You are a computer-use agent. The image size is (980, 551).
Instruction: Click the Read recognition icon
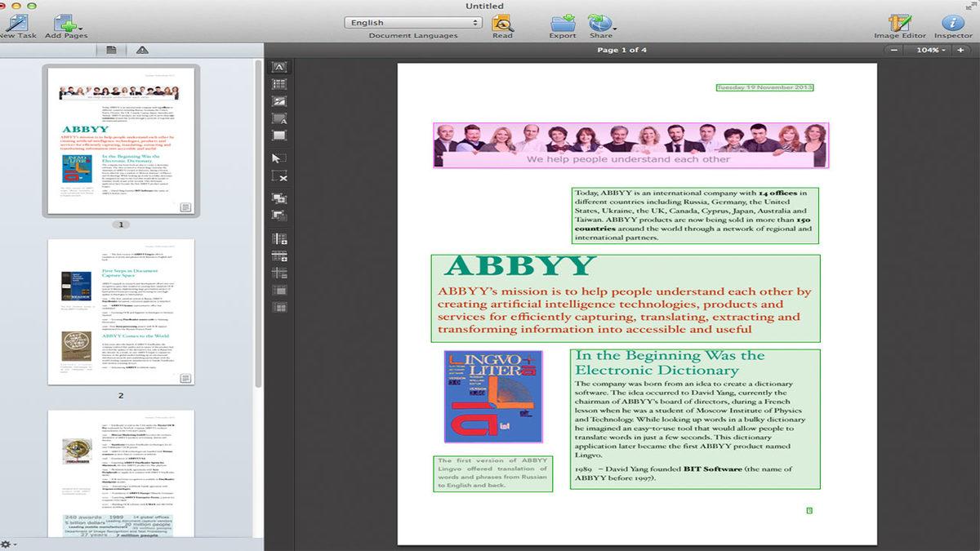tap(502, 23)
